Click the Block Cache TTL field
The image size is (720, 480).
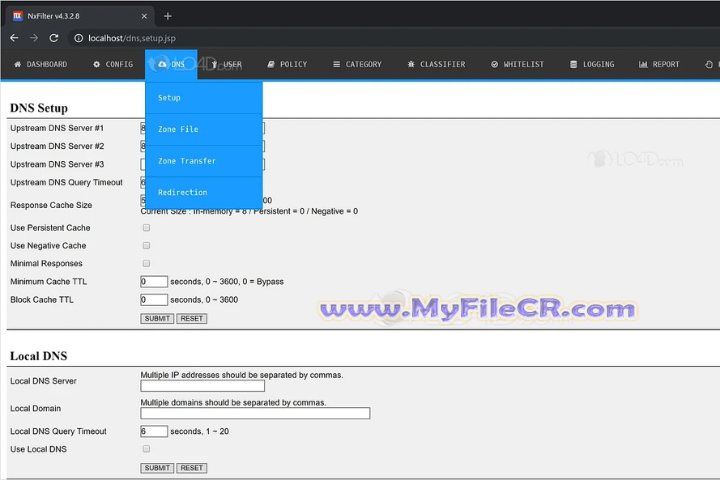click(154, 300)
